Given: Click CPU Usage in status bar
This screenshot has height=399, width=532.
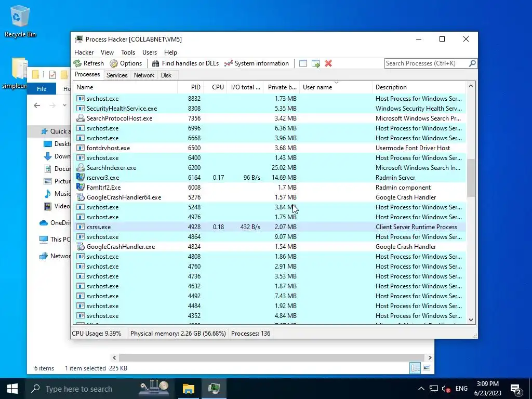Looking at the screenshot, I should pos(96,334).
